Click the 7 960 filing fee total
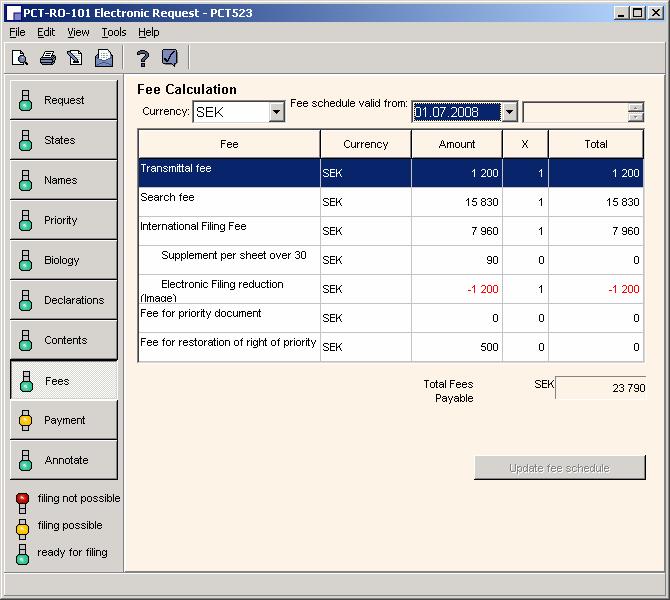This screenshot has width=670, height=600. pos(596,231)
